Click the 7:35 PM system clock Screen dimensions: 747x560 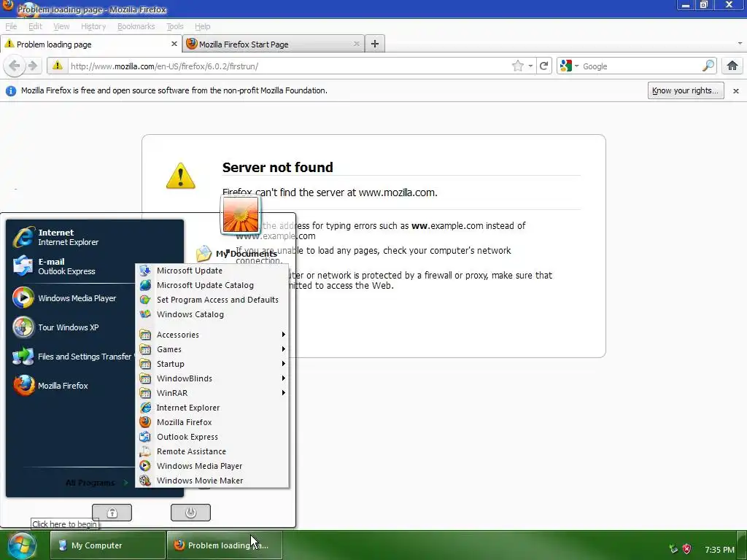(719, 550)
